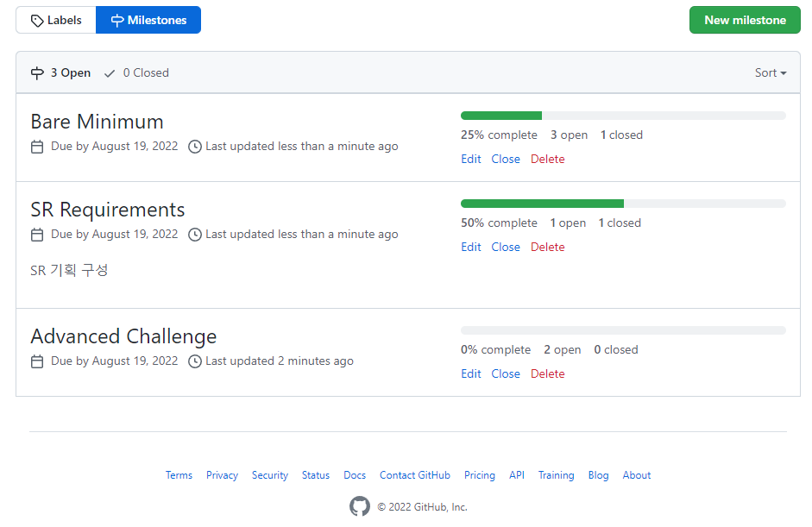
Task: Delete the SR Requirements milestone
Action: (x=547, y=248)
